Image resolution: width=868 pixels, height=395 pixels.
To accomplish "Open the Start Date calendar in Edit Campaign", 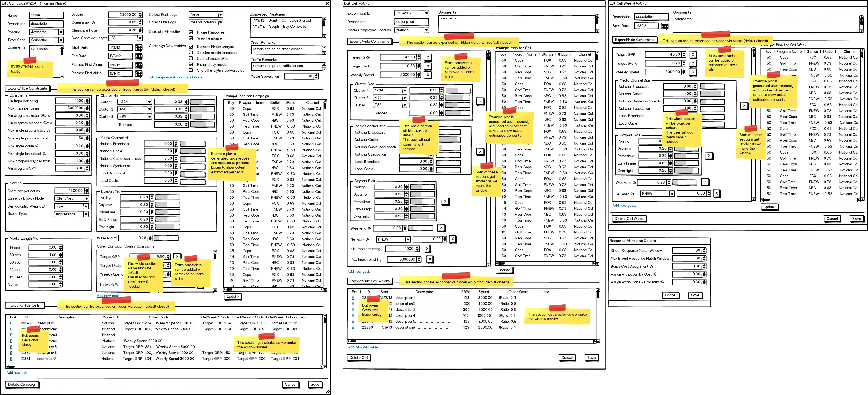I will click(x=138, y=47).
